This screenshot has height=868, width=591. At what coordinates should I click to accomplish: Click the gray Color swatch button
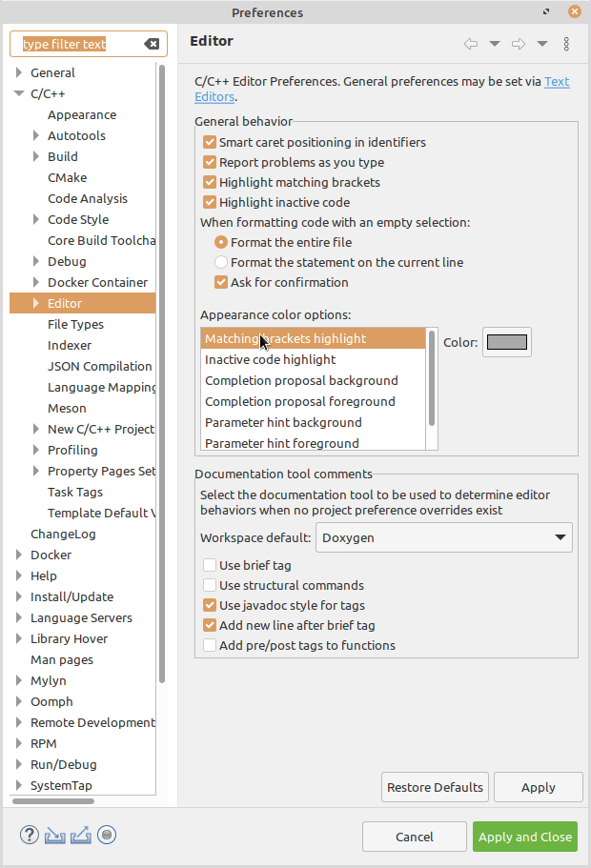tap(507, 342)
